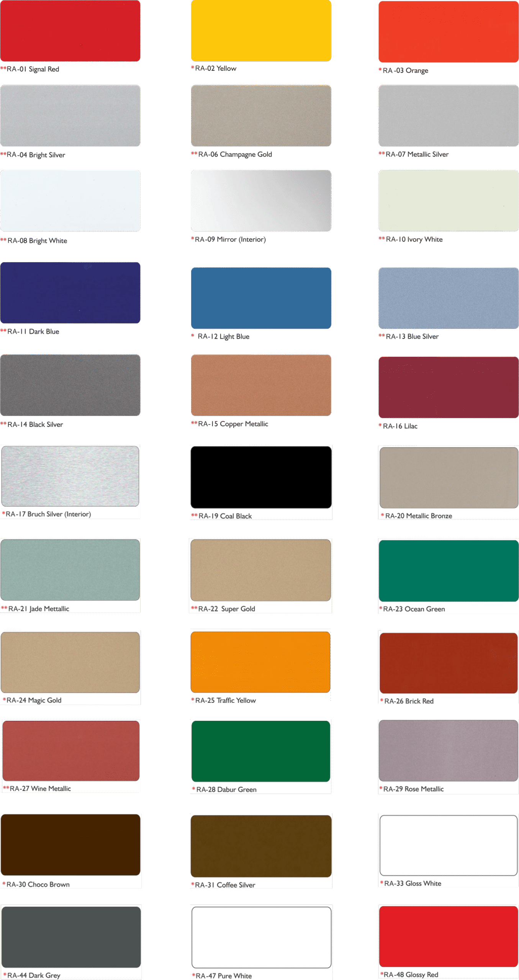Click the RA-15 Copper Metallic swatch
The height and width of the screenshot is (980, 519).
[x=261, y=385]
